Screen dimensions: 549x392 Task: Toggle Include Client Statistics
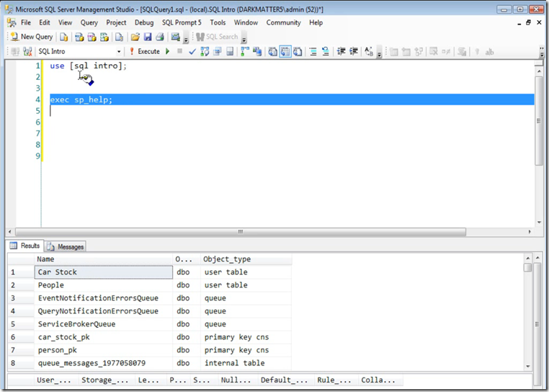pyautogui.click(x=257, y=52)
